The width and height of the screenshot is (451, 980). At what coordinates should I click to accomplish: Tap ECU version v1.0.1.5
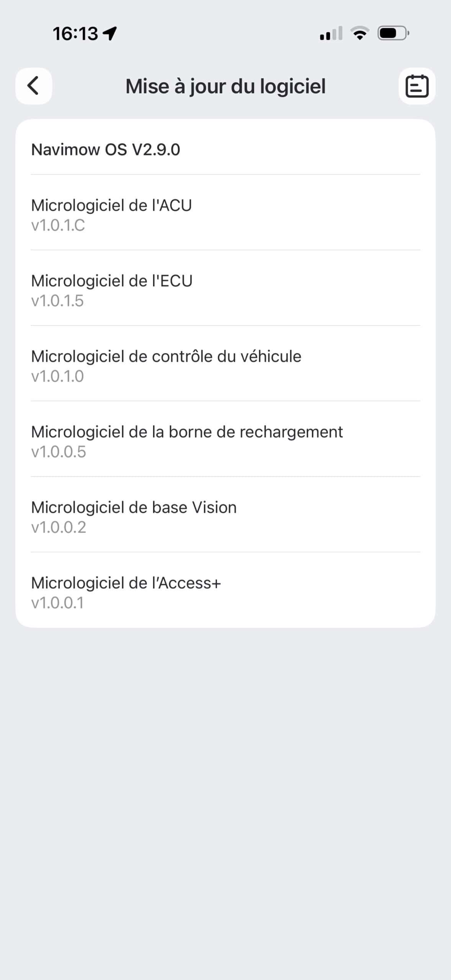[57, 301]
